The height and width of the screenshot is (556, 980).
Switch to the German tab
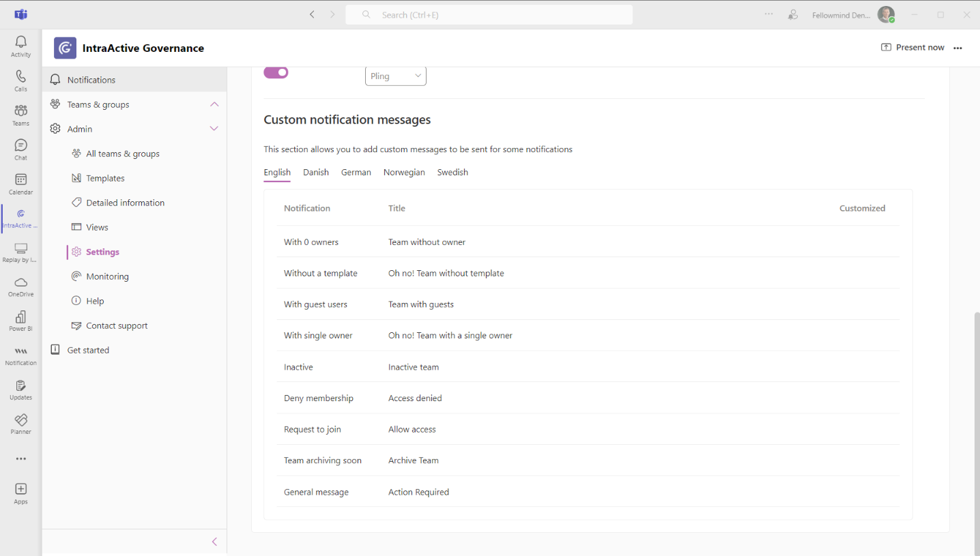point(356,173)
